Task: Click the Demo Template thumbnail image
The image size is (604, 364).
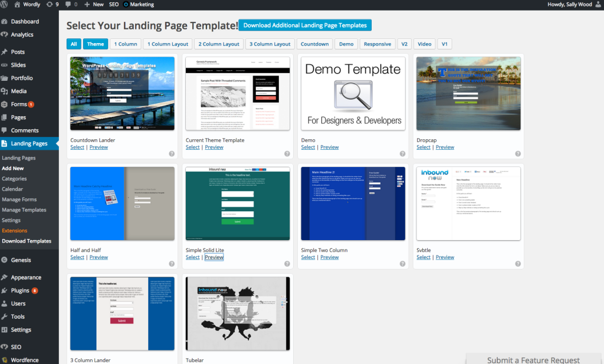Action: pyautogui.click(x=352, y=93)
